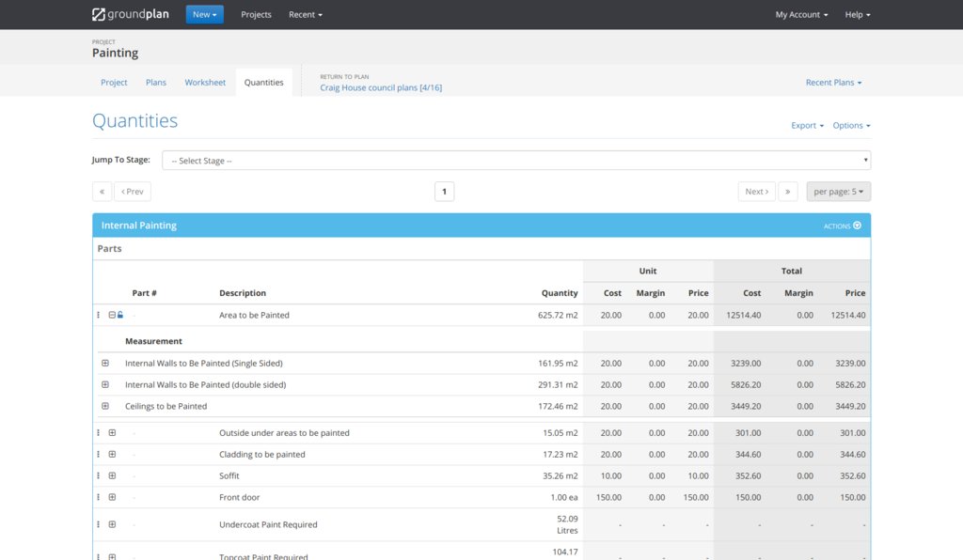Image resolution: width=963 pixels, height=560 pixels.
Task: Expand the Cladding to be painted row
Action: pyautogui.click(x=112, y=455)
